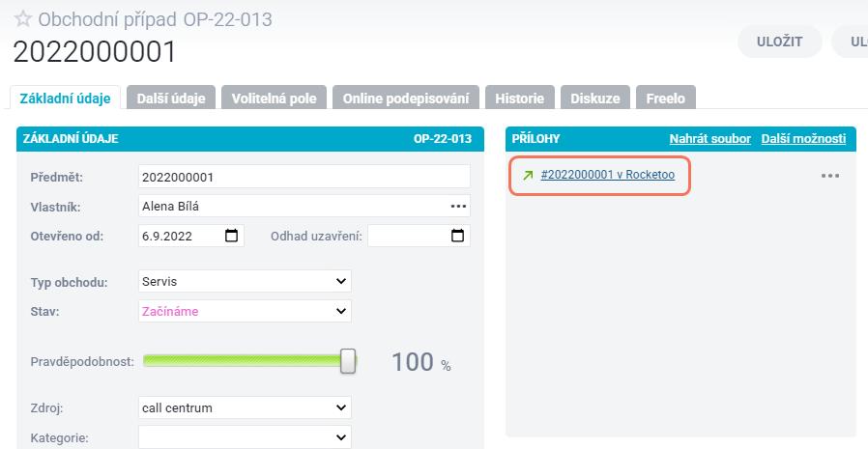
Task: Expand the empty Kategorie dropdown
Action: (245, 437)
